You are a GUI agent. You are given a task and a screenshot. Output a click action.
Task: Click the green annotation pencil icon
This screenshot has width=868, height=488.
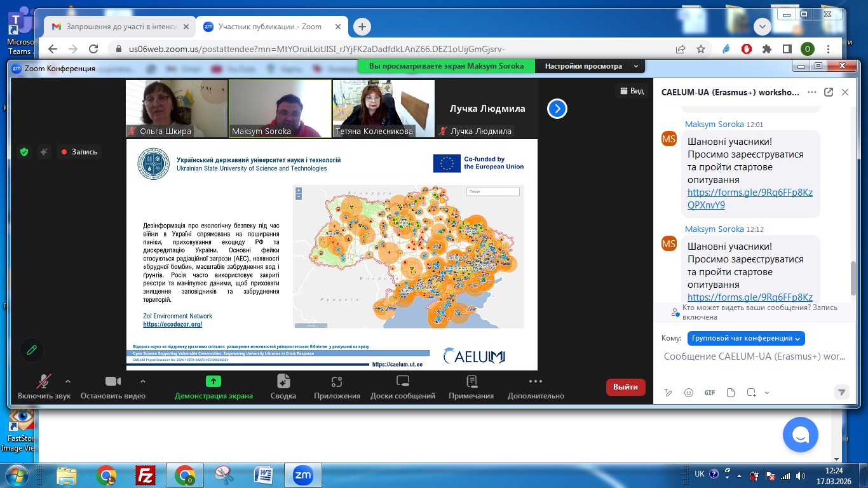tap(32, 349)
